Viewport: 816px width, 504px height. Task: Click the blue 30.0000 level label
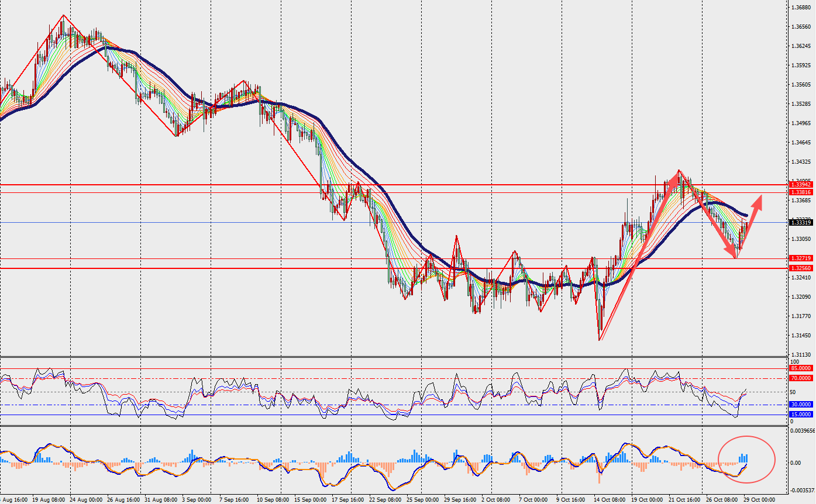800,405
